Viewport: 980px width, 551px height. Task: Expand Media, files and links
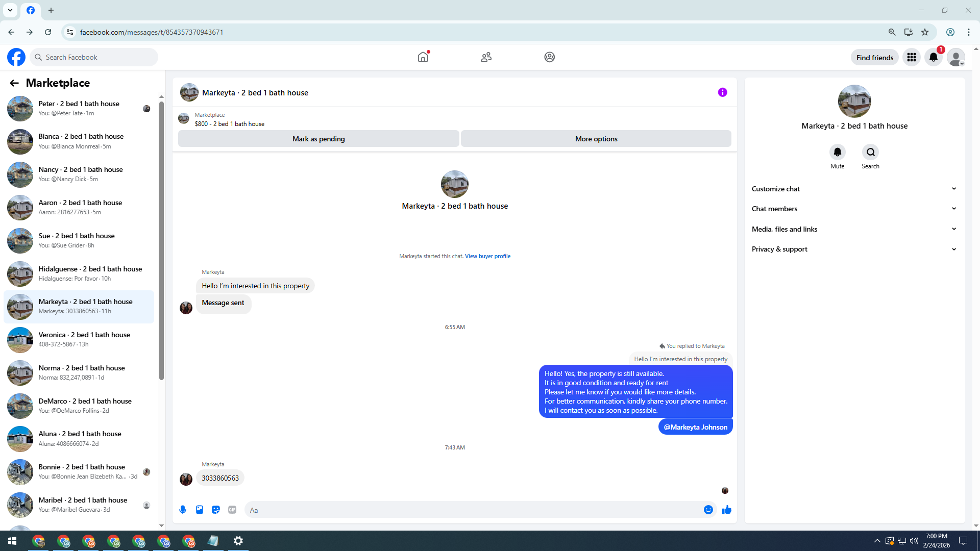pos(854,229)
